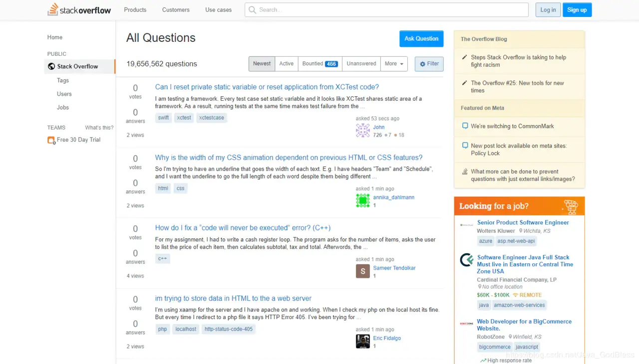Open the Use cases menu item
This screenshot has width=639, height=364.
pos(218,10)
